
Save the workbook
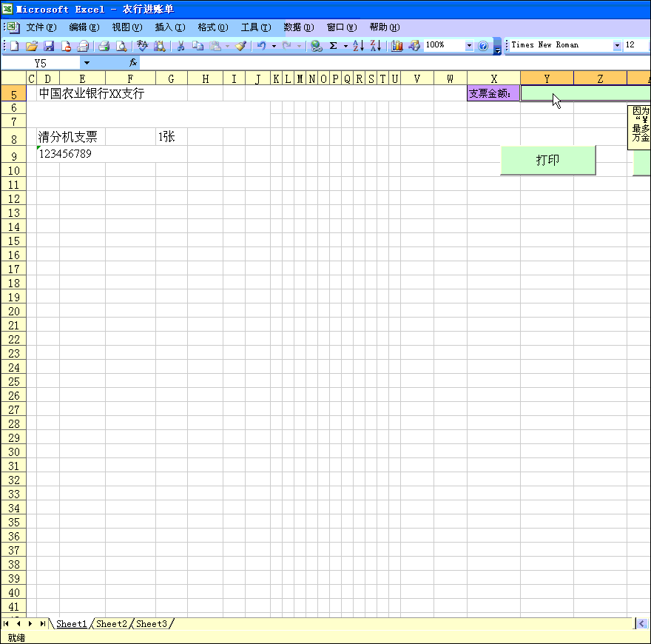(x=49, y=45)
